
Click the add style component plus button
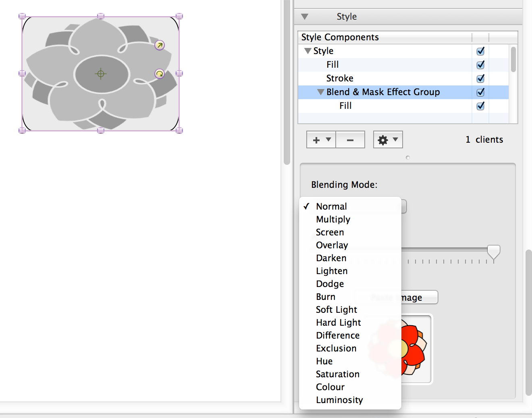(321, 140)
